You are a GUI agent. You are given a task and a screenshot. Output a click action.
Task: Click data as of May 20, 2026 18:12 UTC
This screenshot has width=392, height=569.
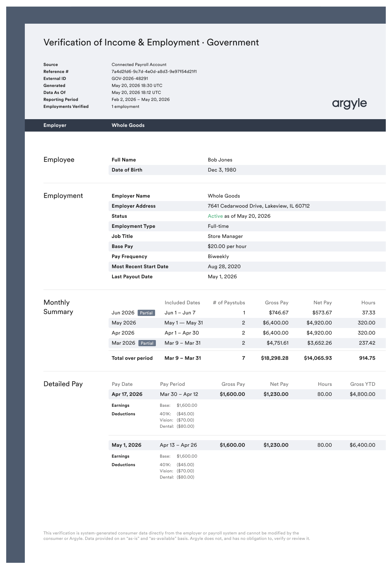[136, 92]
